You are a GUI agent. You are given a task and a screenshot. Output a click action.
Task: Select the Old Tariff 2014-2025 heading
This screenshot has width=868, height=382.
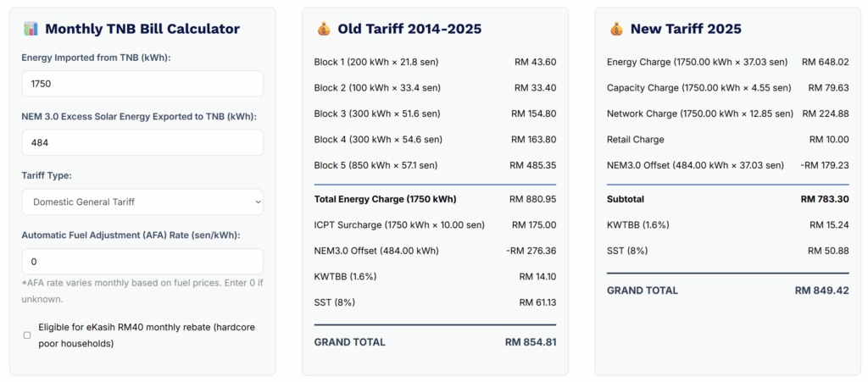coord(409,29)
